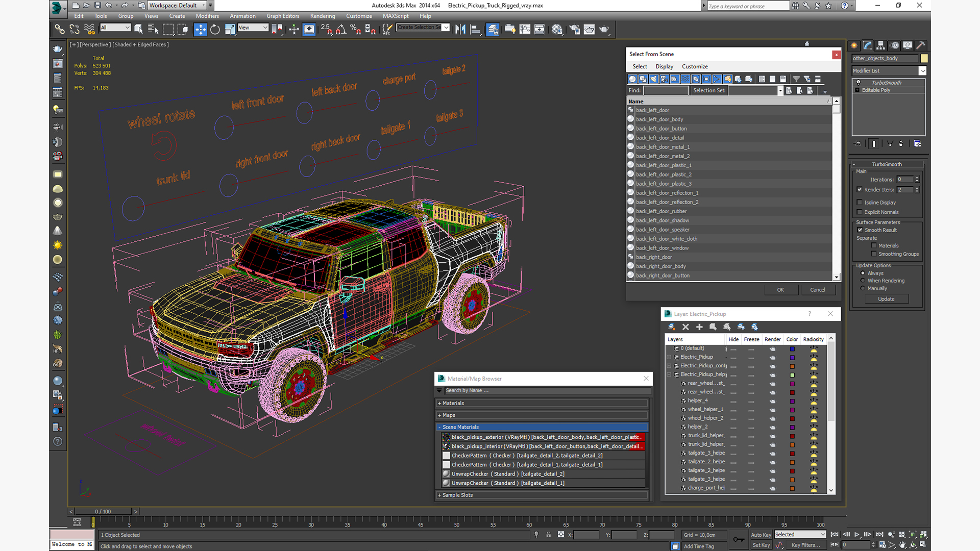
Task: Click OK in Select From Scene dialog
Action: 780,290
